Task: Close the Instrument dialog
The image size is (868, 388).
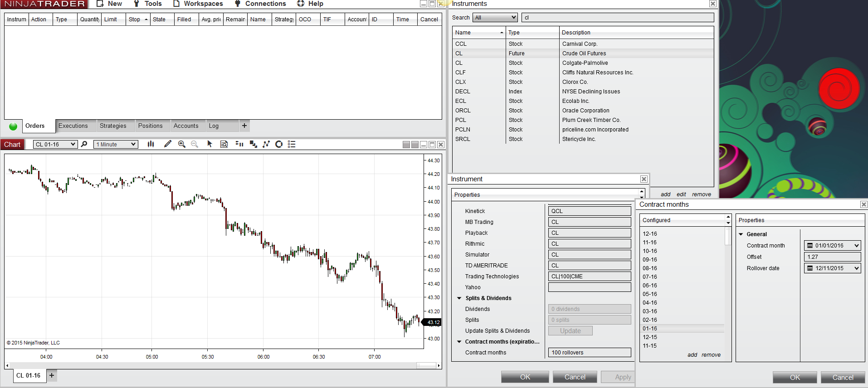Action: click(x=644, y=179)
